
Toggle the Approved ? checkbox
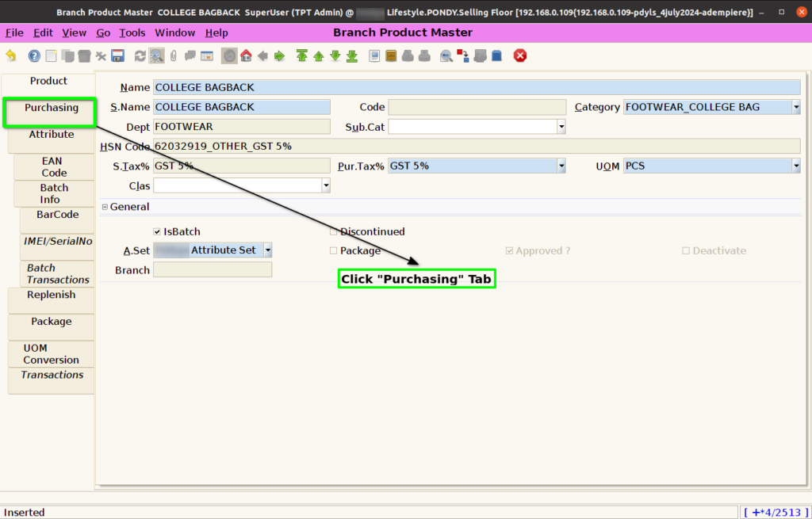[x=510, y=251]
